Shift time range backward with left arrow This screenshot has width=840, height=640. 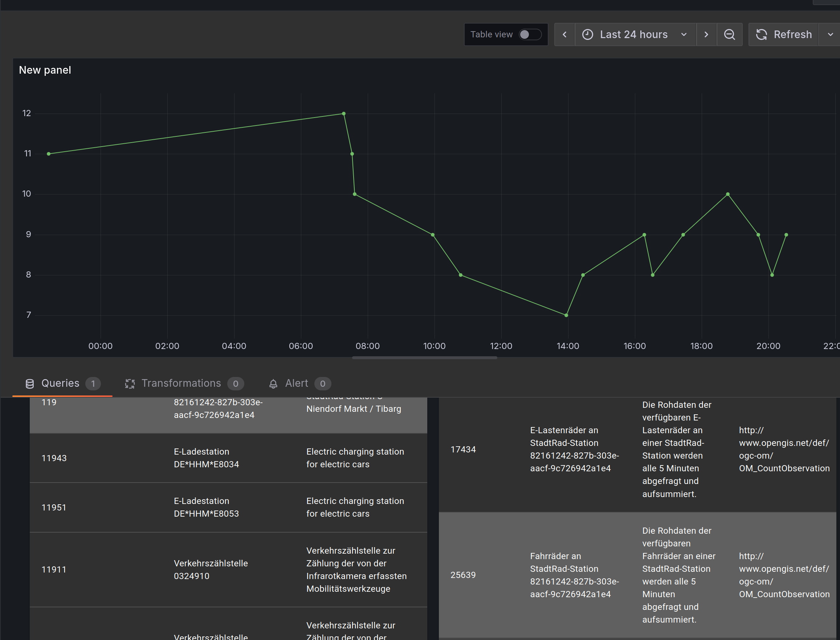point(564,35)
